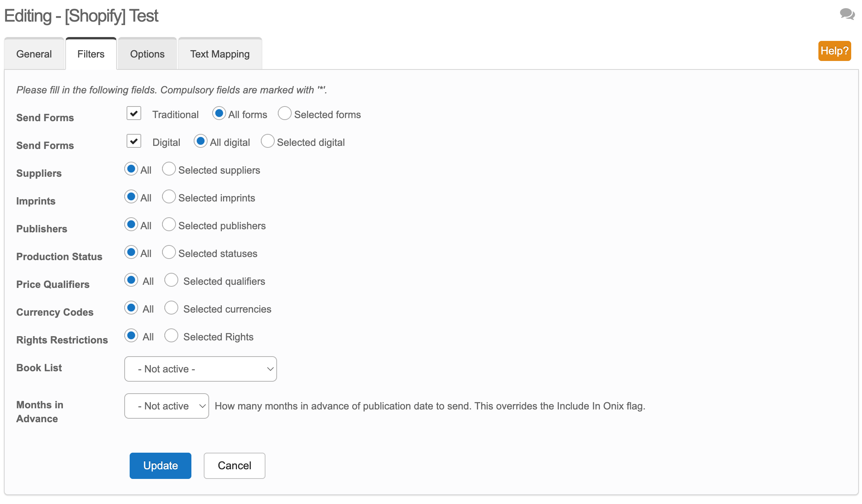Select All for Imprints
Viewport: 862px width, 504px height.
click(131, 197)
